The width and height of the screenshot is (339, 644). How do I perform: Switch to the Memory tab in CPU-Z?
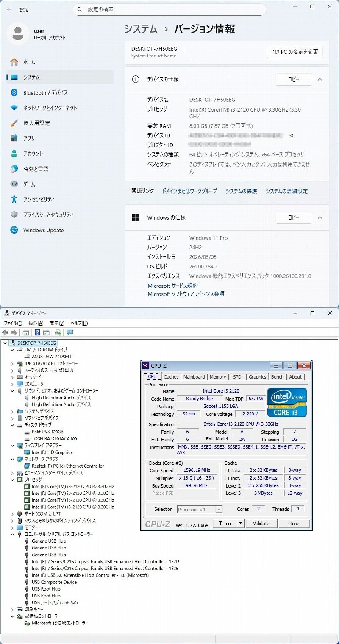pos(217,377)
